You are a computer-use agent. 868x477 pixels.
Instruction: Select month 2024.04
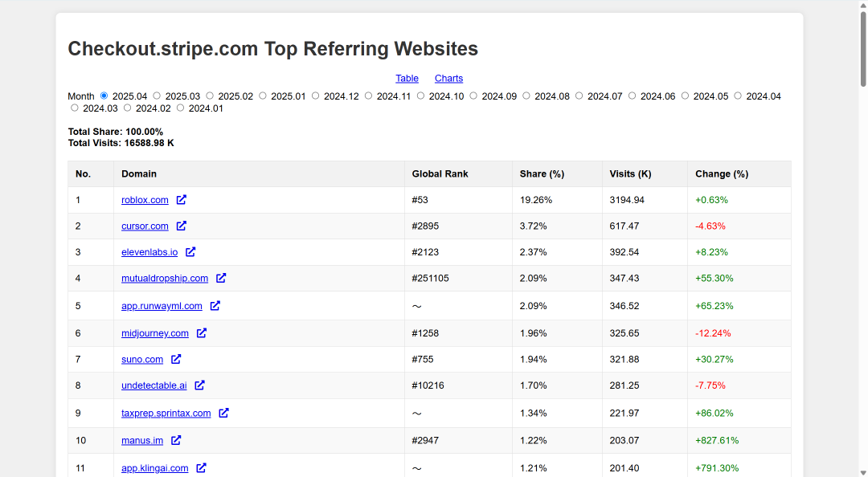coord(738,96)
